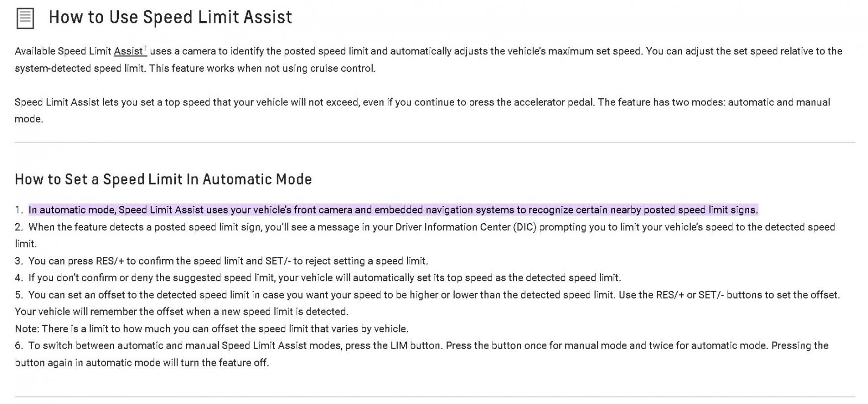Viewport: 868px width, 404px height.
Task: Click the intro paragraph starting 'Available Speed Limit'
Action: (429, 60)
